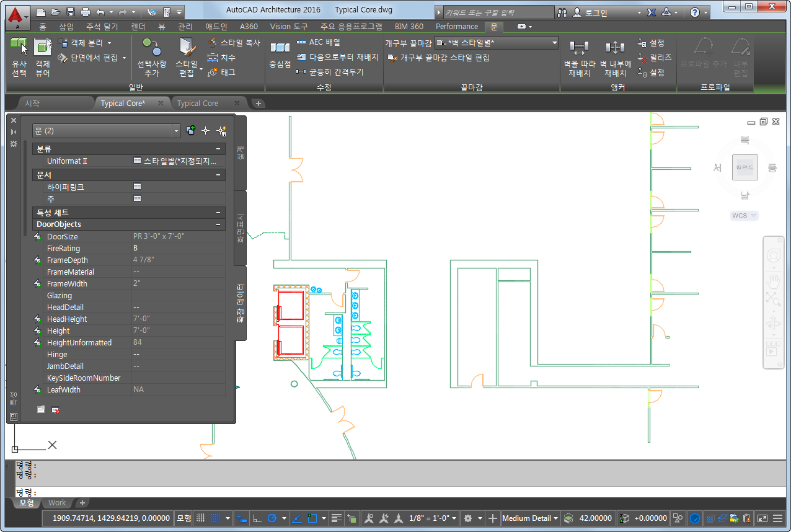The width and height of the screenshot is (791, 532).
Task: Toggle ortho mode in status bar
Action: coord(257,518)
